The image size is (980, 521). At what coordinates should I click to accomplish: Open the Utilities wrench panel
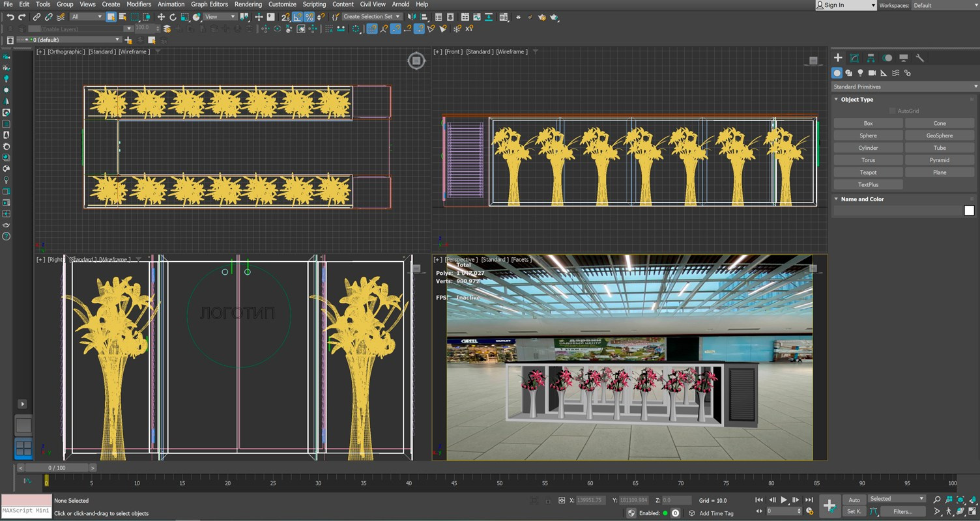click(x=919, y=58)
